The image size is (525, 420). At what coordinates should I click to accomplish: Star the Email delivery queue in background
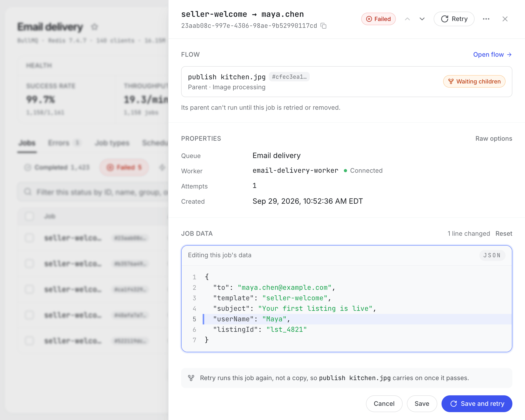pos(94,27)
